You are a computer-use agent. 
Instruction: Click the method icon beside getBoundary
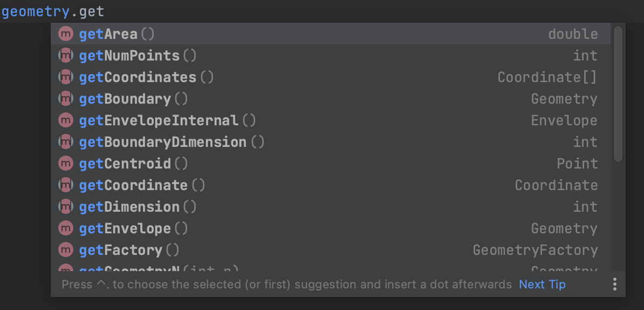pos(66,99)
